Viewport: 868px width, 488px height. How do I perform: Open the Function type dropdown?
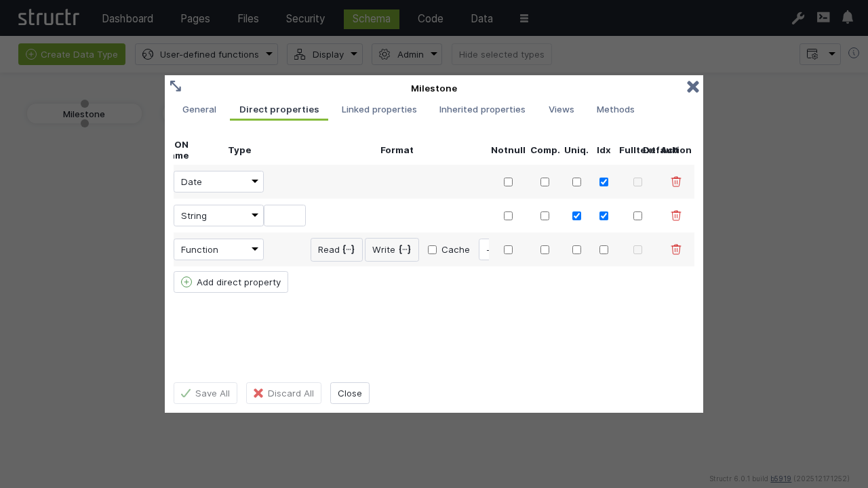click(x=218, y=249)
